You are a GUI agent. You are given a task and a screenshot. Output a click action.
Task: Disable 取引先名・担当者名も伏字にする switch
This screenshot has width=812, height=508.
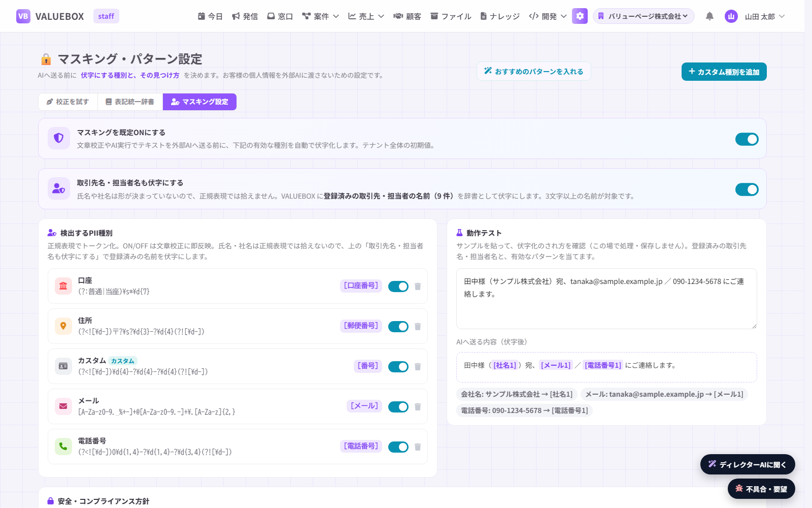click(747, 189)
